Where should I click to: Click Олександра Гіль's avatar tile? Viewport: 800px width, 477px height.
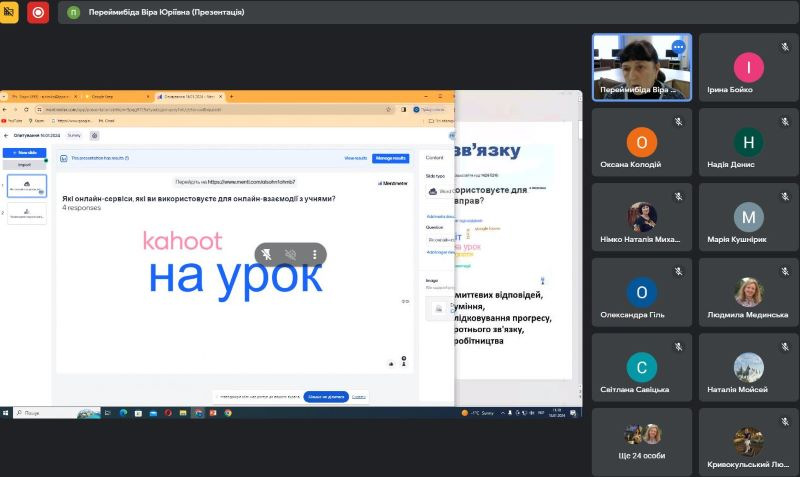(x=642, y=292)
